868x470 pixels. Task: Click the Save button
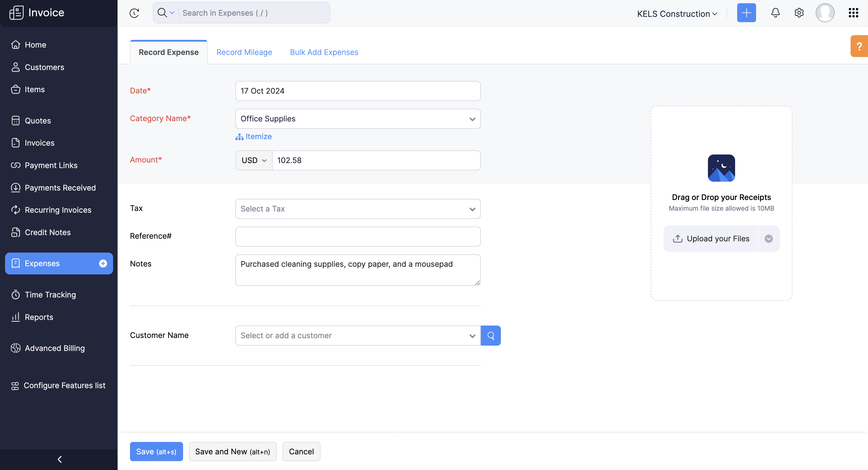[x=156, y=451]
